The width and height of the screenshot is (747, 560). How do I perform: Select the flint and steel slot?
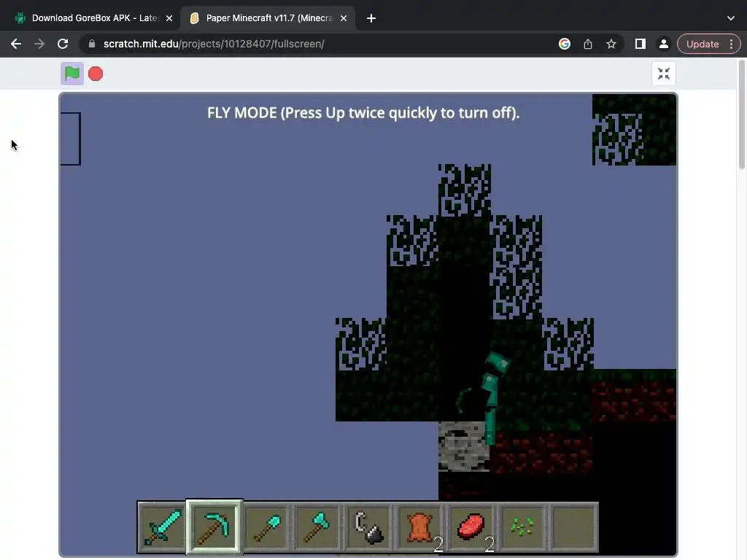click(368, 526)
